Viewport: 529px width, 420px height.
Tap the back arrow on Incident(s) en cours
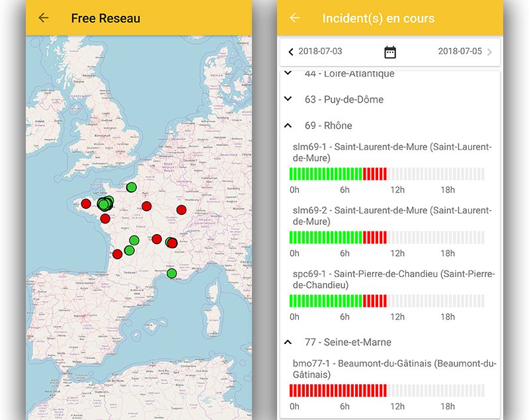296,18
